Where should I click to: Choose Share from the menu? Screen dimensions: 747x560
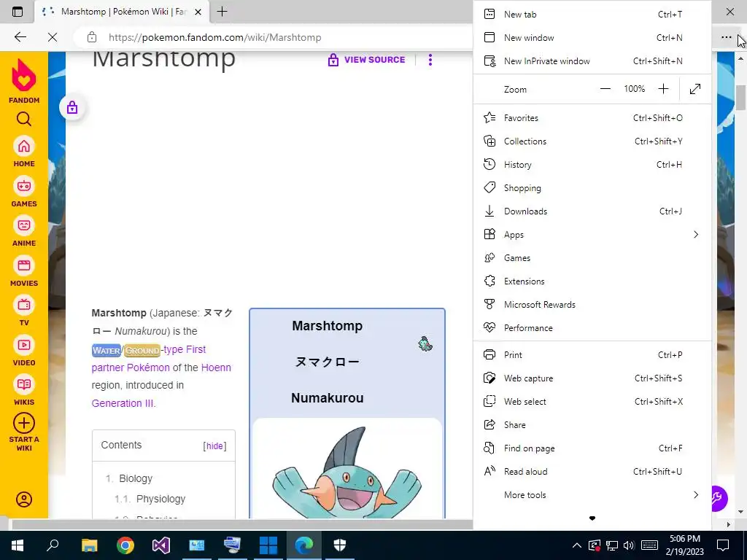tap(592, 425)
